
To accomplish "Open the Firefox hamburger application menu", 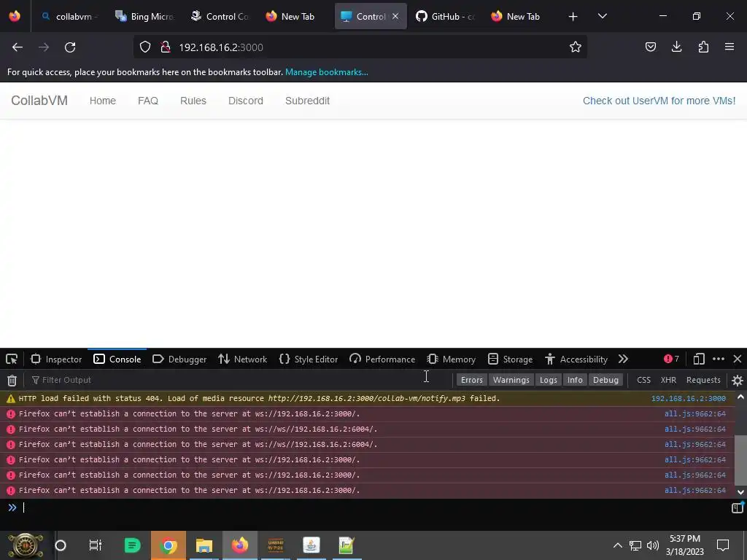I will 729,47.
